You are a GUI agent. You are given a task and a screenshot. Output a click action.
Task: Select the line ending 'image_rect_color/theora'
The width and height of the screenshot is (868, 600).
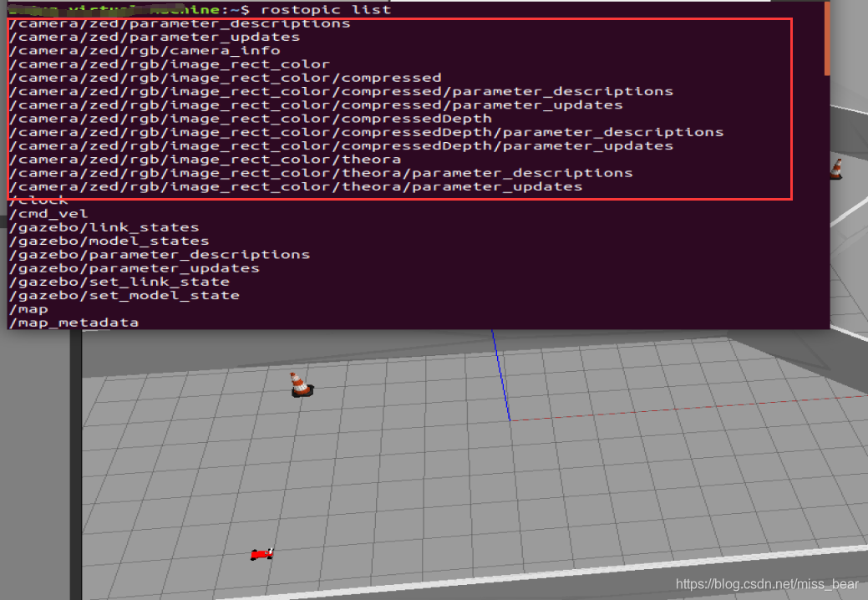tap(205, 160)
